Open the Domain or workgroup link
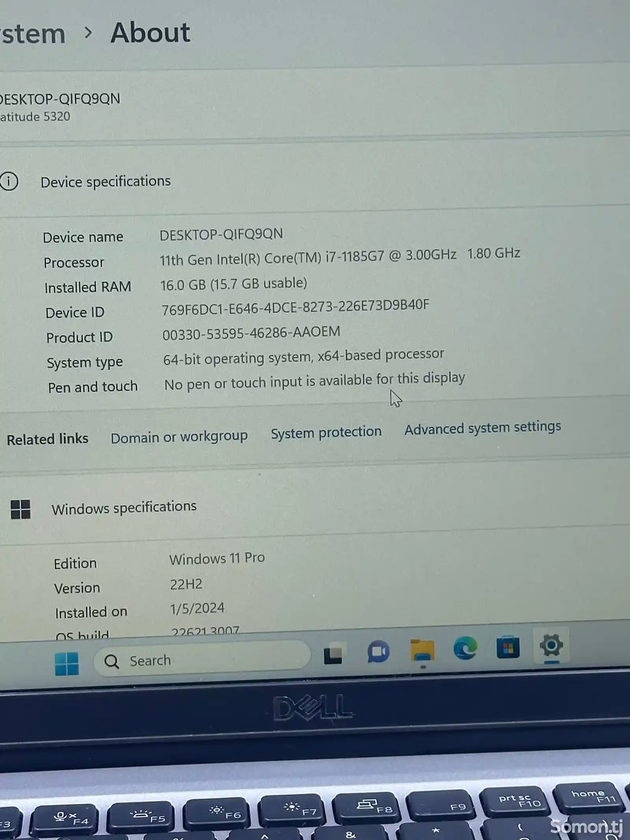Screen dimensions: 630x840 [179, 437]
